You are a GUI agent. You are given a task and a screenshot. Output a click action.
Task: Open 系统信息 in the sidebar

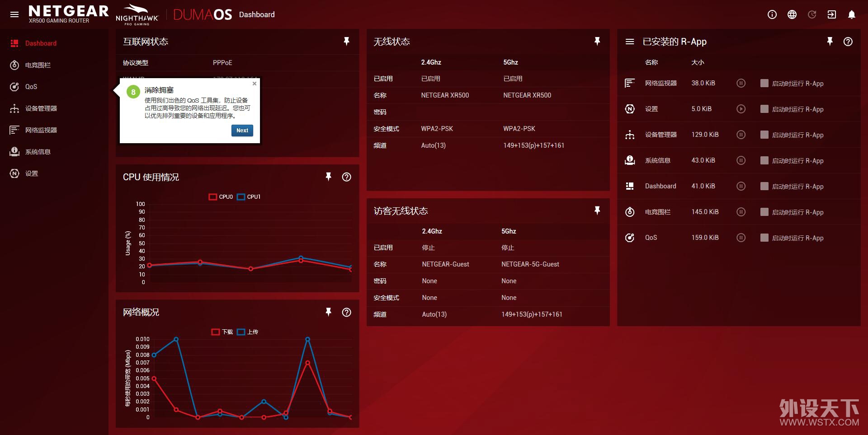tap(54, 152)
